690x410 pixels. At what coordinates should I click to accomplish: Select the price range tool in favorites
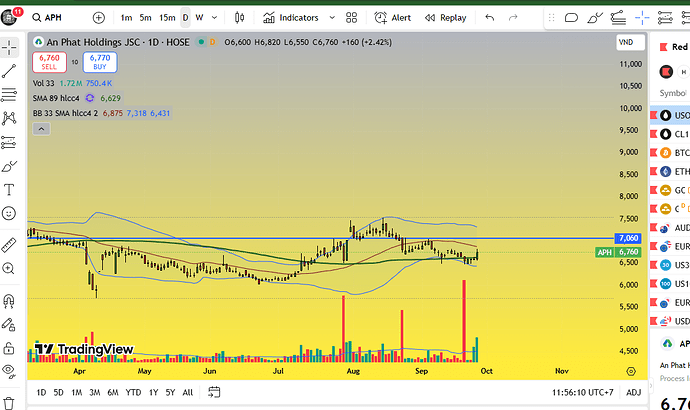click(664, 18)
